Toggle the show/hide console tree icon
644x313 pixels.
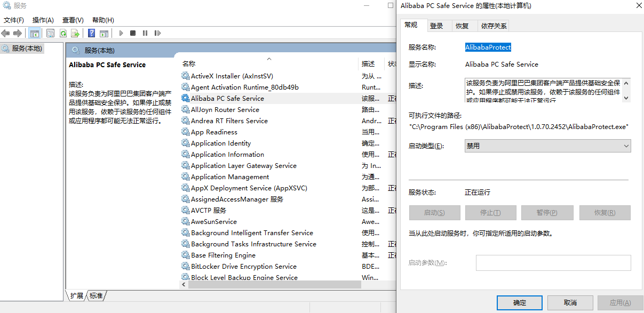[x=34, y=33]
